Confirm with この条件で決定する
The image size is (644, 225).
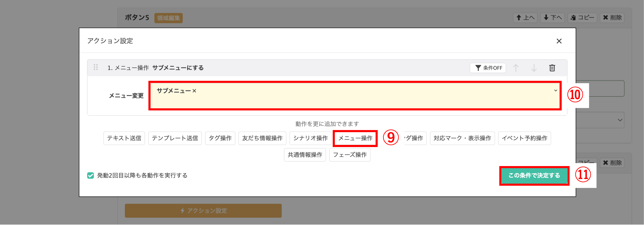tap(534, 175)
